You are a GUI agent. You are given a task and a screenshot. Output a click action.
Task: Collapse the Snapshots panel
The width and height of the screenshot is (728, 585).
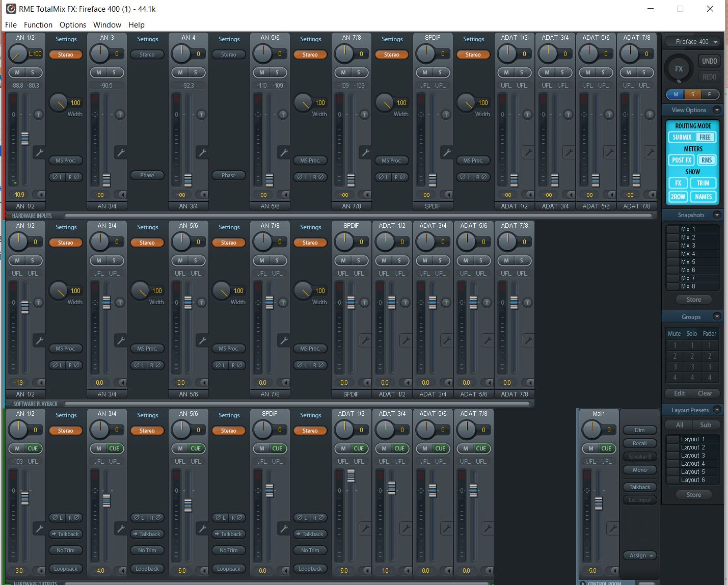[717, 215]
